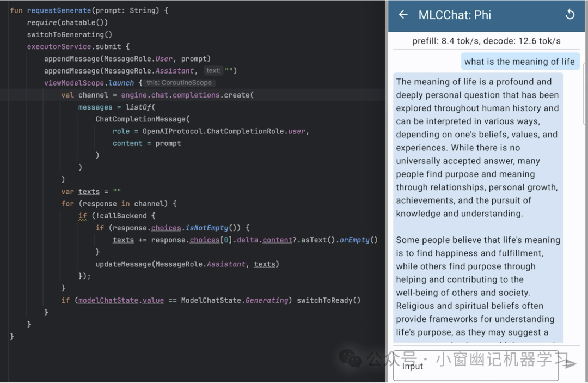Click 'engine.chat.completions.create(' call
Viewport: 588px width, 383px height.
187,95
